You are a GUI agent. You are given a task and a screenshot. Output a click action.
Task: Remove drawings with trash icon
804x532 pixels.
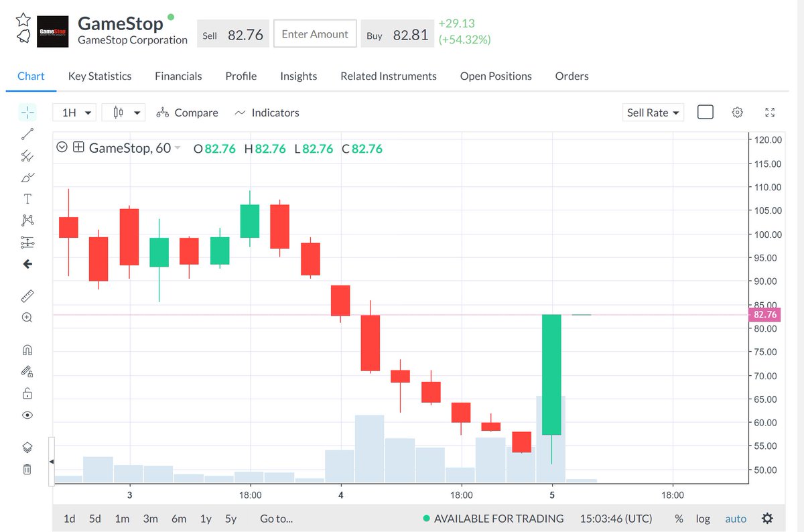tap(27, 469)
